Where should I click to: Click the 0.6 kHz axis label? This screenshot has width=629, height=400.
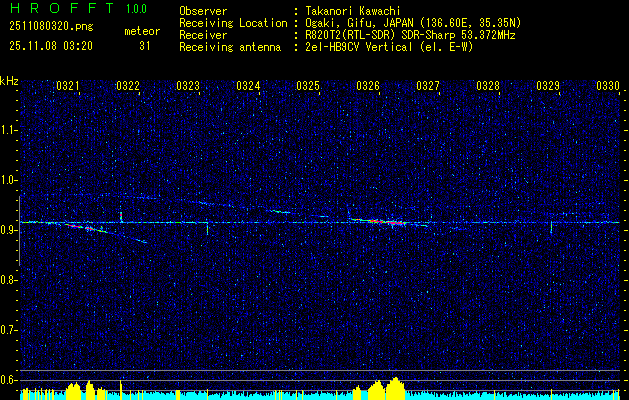8,380
